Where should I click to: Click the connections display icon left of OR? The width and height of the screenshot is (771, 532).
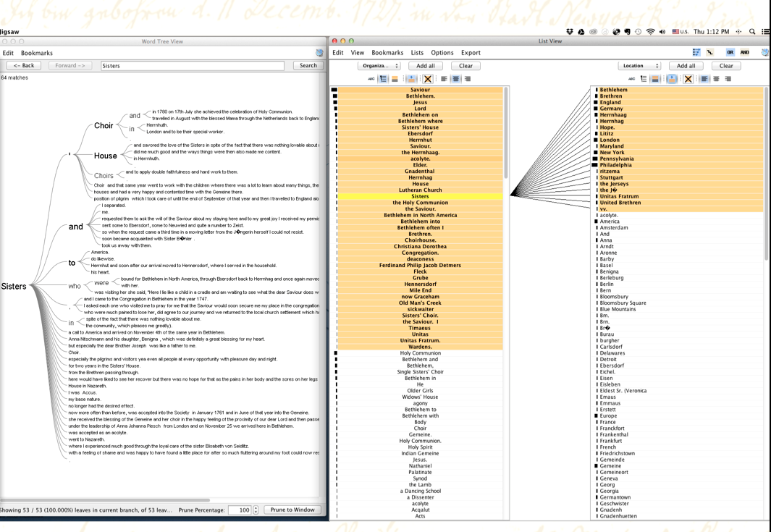[x=709, y=53]
